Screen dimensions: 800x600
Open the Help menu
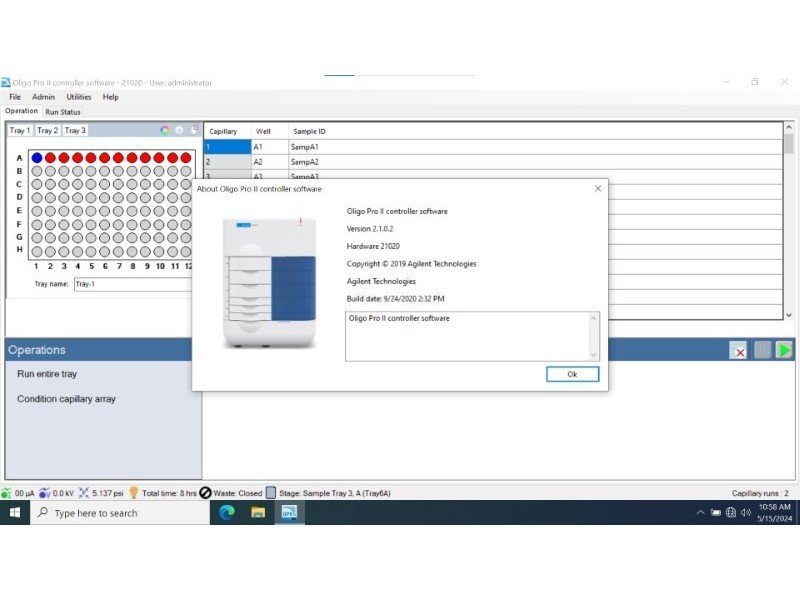[x=110, y=97]
